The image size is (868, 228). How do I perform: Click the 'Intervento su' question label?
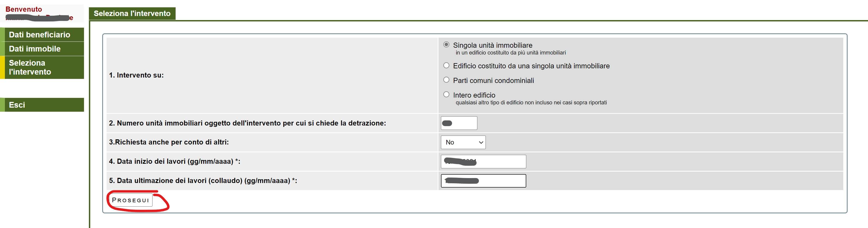[136, 75]
